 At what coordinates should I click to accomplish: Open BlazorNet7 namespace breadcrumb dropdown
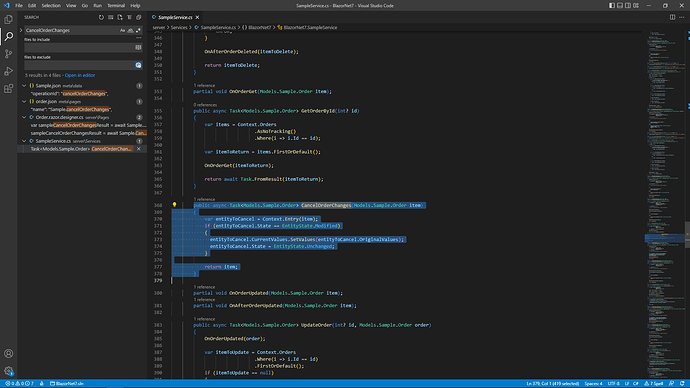[x=257, y=27]
